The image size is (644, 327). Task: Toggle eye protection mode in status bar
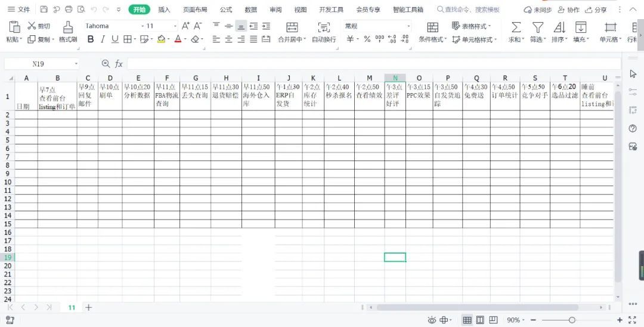432,320
